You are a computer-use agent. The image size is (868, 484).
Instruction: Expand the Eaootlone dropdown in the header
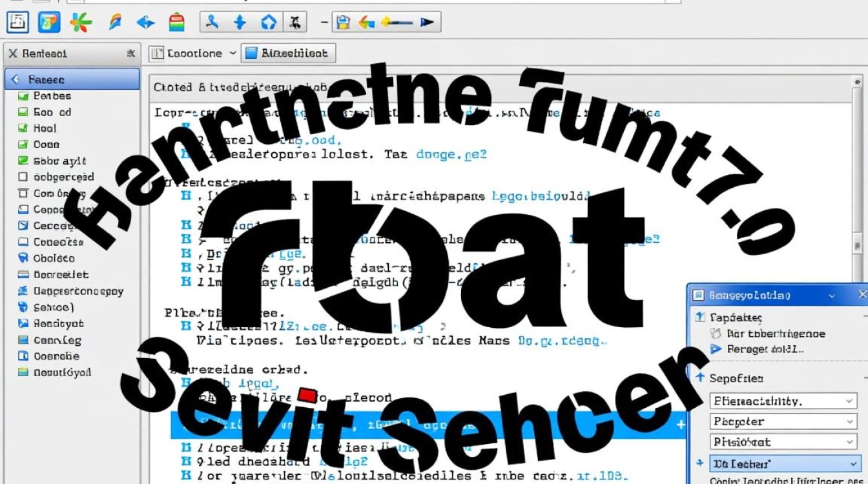tap(192, 54)
